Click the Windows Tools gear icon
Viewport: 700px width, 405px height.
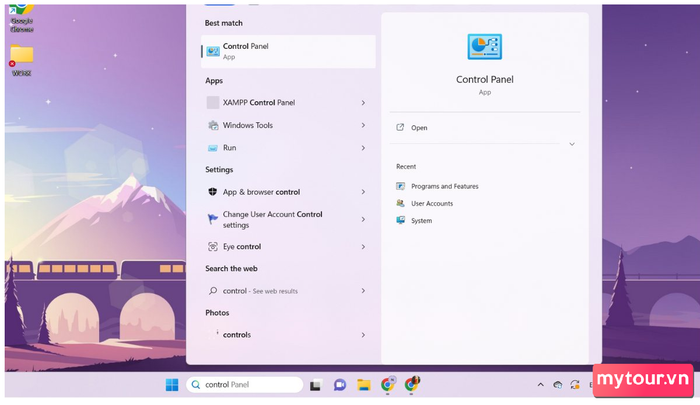[213, 125]
